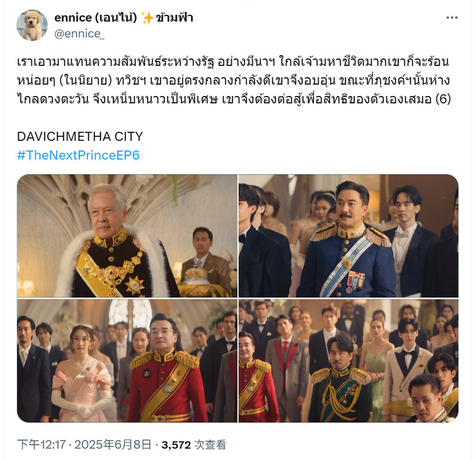This screenshot has width=476, height=460.
Task: Click the tweet text line ending in (6)
Action: (234, 99)
